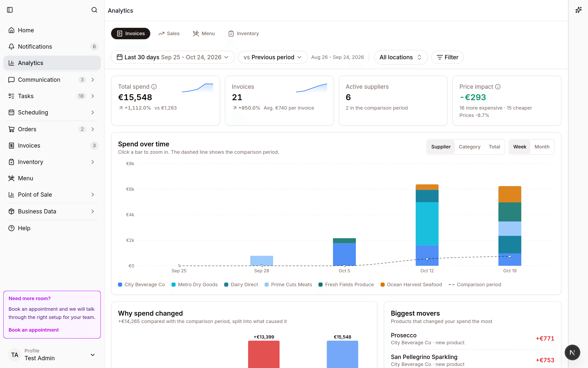588x368 pixels.
Task: Click the Filter button
Action: [447, 57]
